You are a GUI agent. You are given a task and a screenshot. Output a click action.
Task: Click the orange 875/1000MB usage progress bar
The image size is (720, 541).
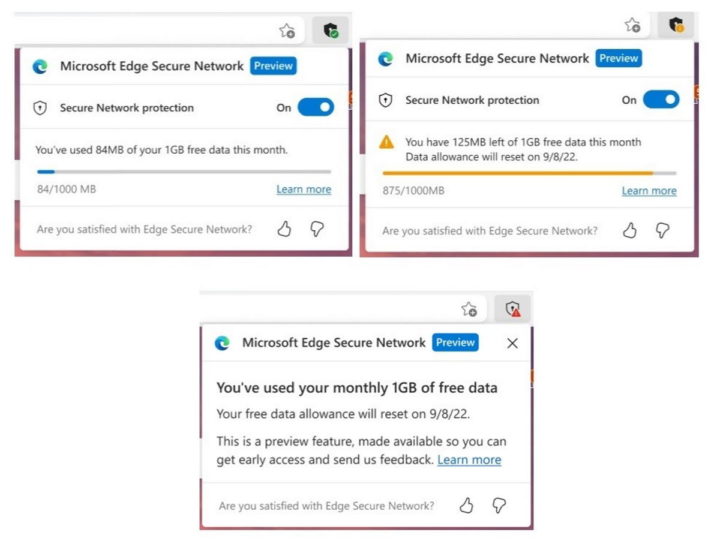pos(529,173)
